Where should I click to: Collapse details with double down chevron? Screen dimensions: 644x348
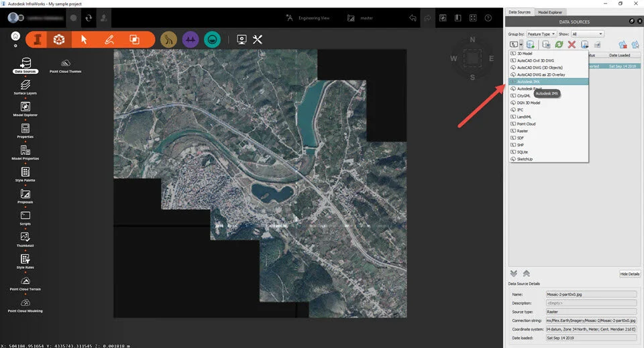point(513,274)
